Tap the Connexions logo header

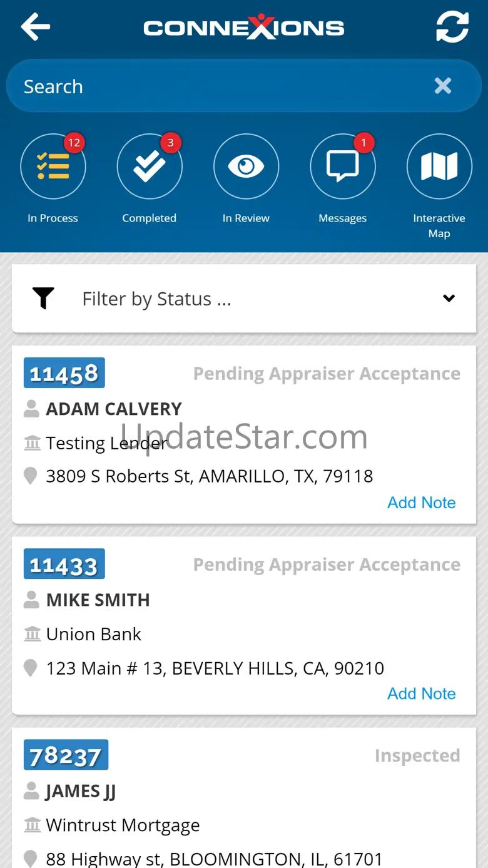pos(244,27)
